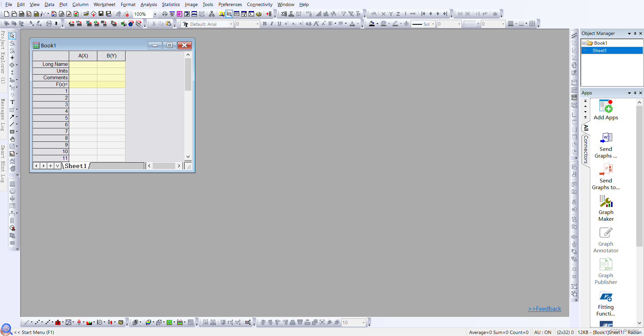
Task: Click the Print icon in toolbar
Action: (x=164, y=14)
